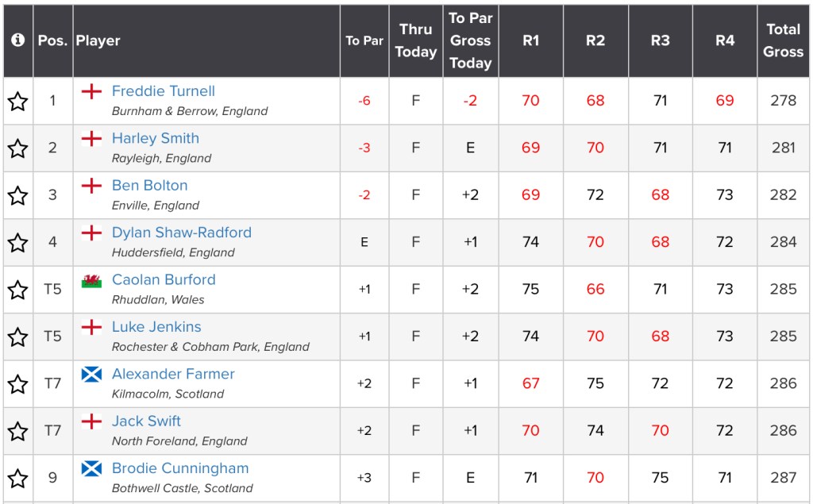813x504 pixels.
Task: Click the Wales flag beside Caolan Burford
Action: click(91, 280)
